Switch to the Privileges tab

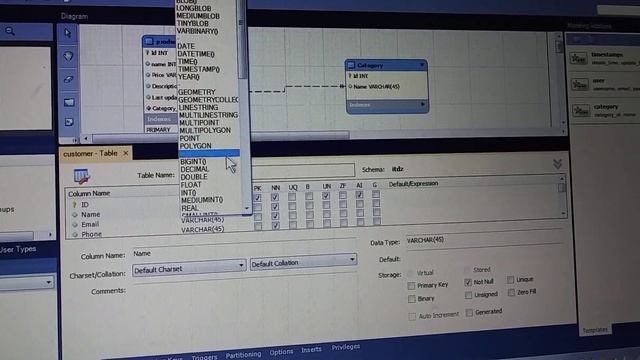pos(345,347)
